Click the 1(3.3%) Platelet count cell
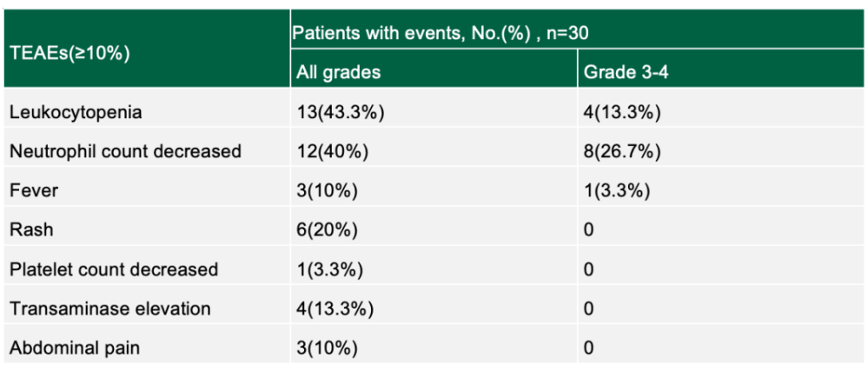 click(x=330, y=269)
